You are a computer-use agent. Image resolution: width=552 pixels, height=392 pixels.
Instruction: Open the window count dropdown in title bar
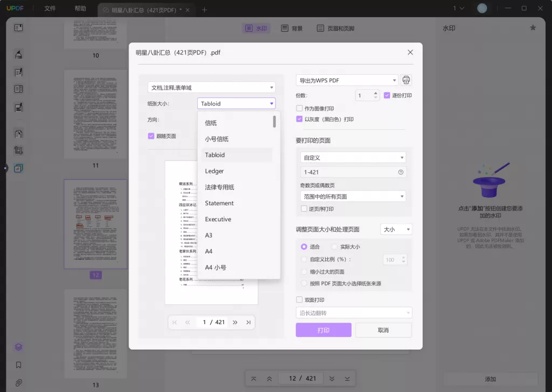click(459, 9)
